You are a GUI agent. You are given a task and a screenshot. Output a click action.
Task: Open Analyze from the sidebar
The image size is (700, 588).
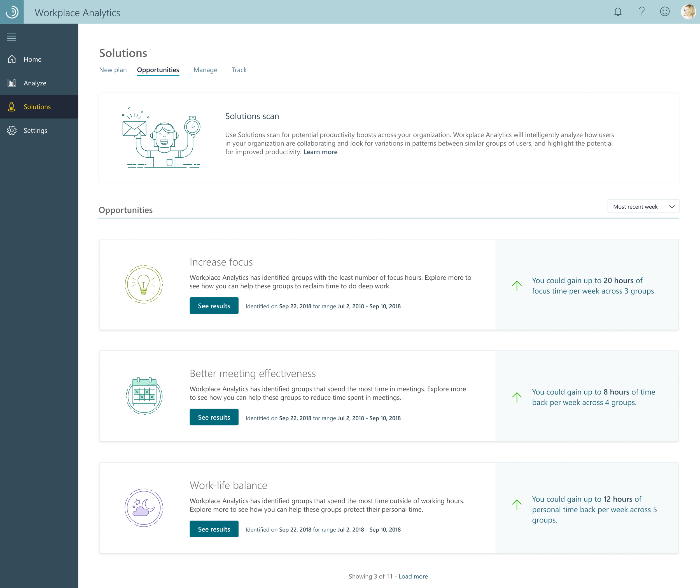pos(35,83)
